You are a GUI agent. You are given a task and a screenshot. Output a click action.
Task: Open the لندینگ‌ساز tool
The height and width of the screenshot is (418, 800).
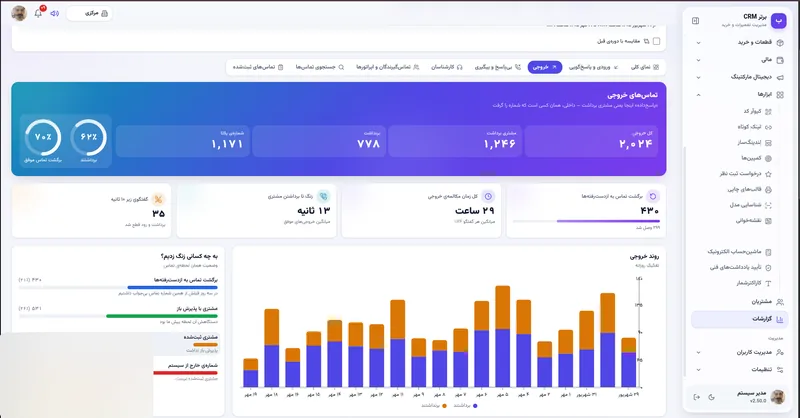[x=755, y=142]
